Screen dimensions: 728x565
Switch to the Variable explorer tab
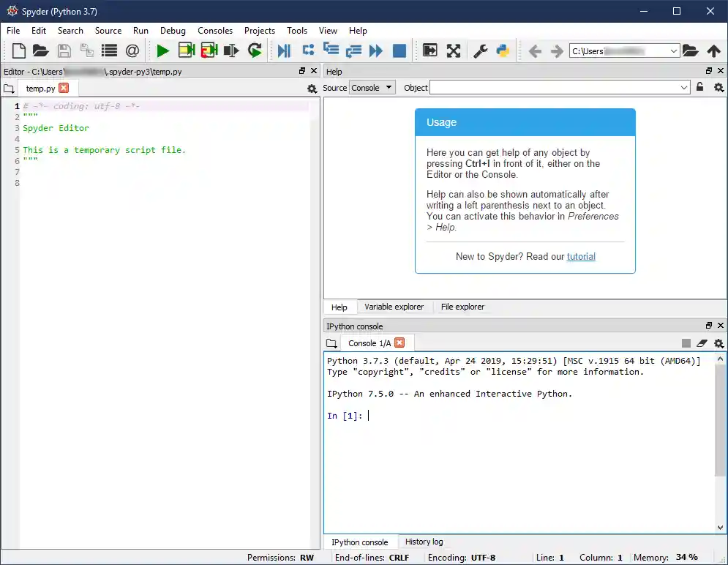[393, 307]
